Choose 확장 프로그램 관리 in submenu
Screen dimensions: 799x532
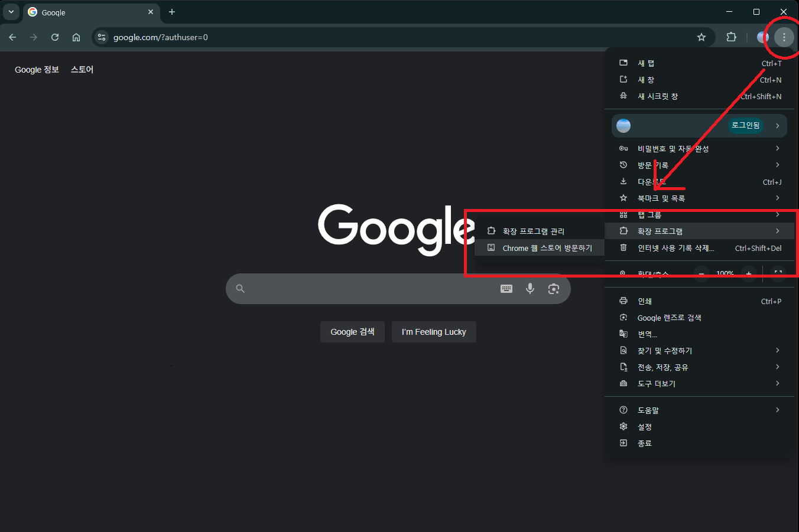540,231
